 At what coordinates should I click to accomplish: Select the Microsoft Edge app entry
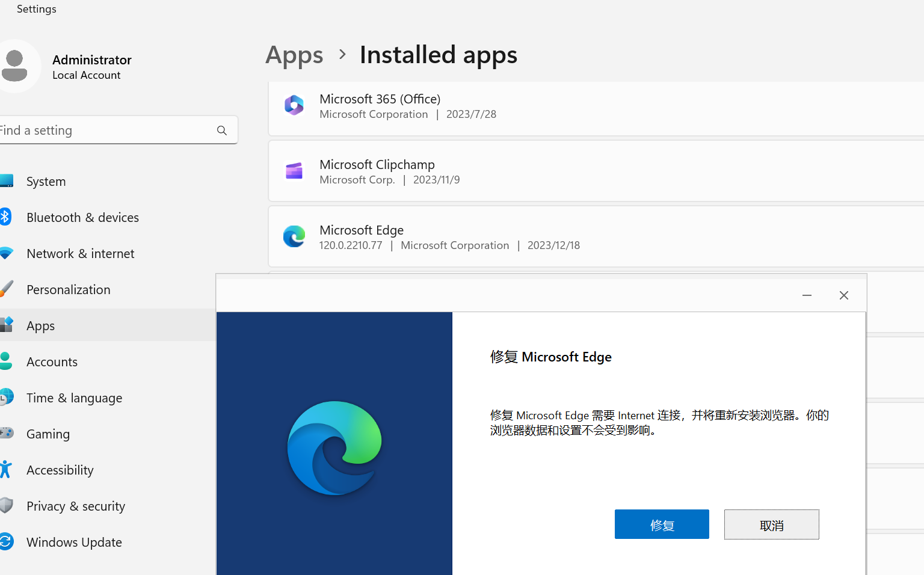[596, 236]
